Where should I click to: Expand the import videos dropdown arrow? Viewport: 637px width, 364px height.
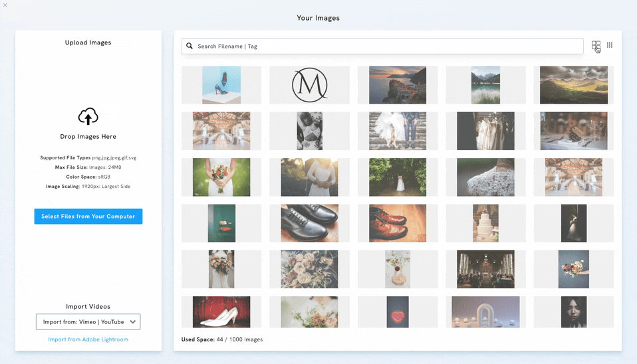coord(133,322)
